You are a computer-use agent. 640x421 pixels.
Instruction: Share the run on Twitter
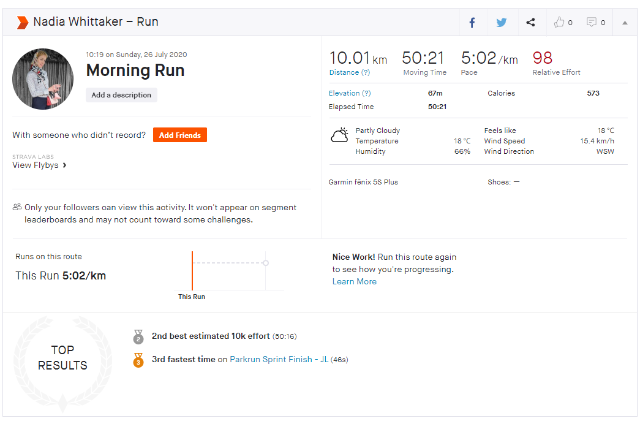coord(501,22)
